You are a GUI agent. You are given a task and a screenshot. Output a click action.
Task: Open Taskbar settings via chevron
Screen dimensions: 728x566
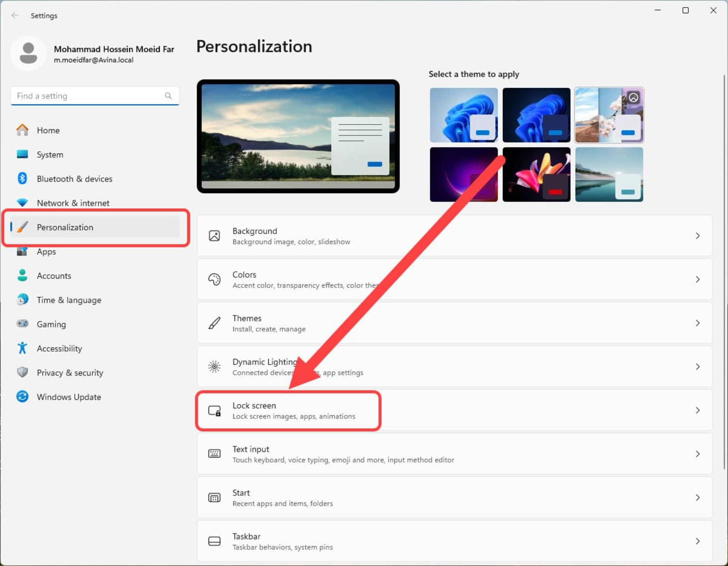pos(697,541)
